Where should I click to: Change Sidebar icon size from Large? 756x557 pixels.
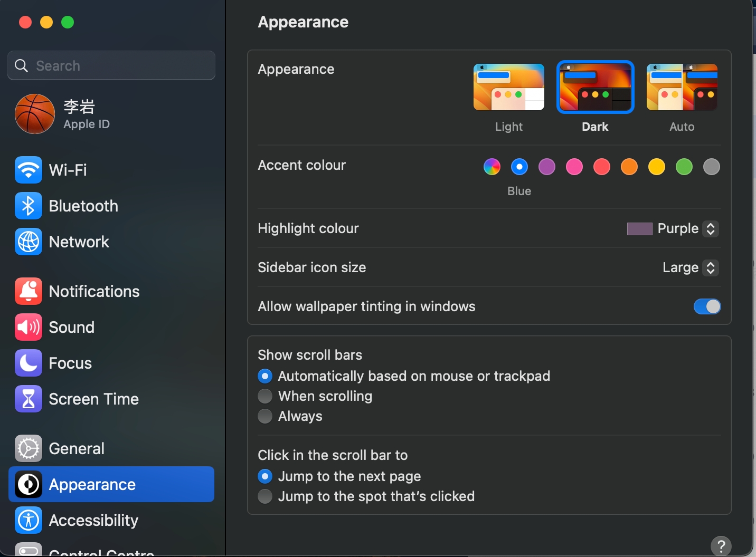coord(710,268)
